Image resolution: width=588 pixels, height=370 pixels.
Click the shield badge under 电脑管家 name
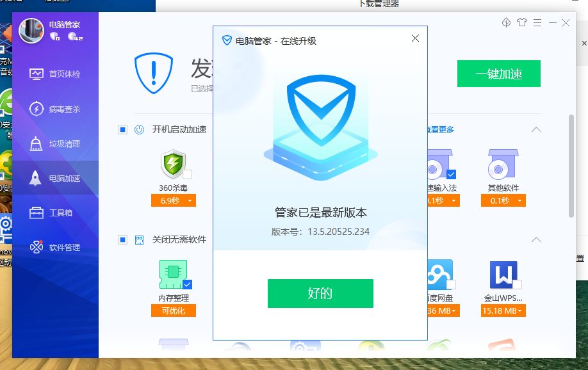(54, 36)
